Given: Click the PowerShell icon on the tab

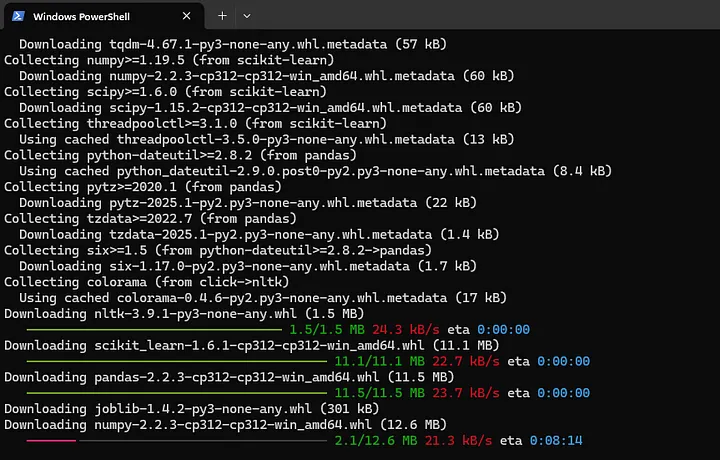Looking at the screenshot, I should coord(18,16).
